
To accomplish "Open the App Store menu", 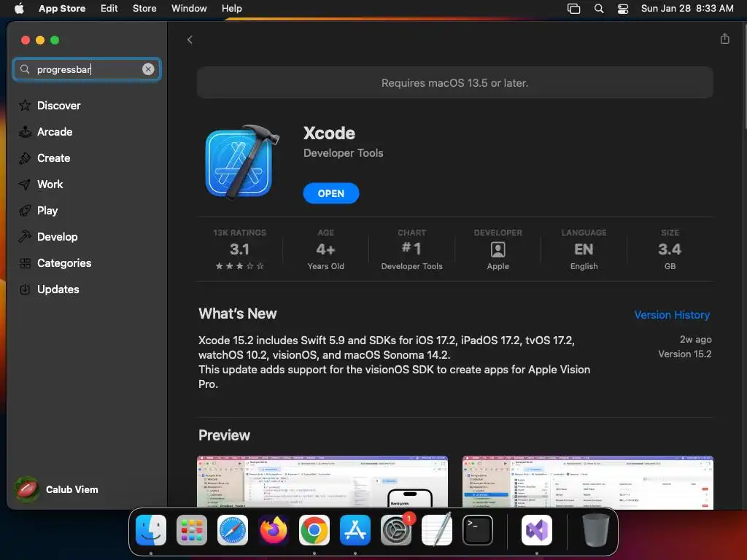I will (x=62, y=8).
